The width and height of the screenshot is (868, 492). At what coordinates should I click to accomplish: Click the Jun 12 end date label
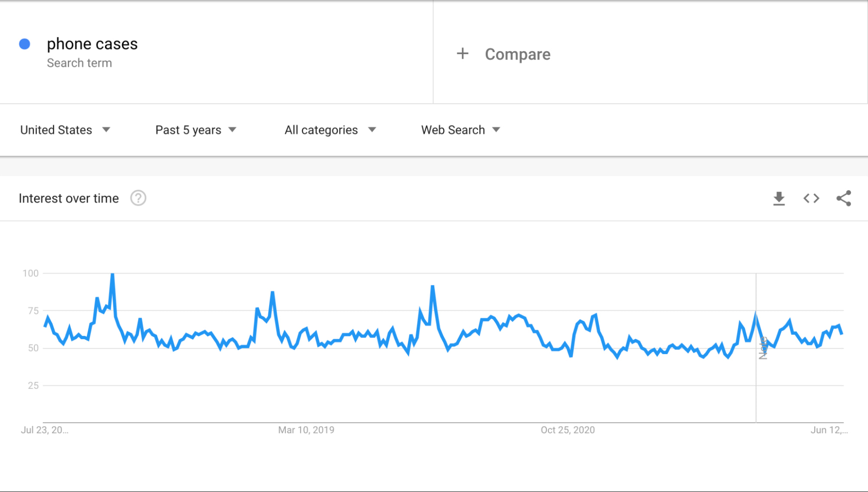click(829, 430)
